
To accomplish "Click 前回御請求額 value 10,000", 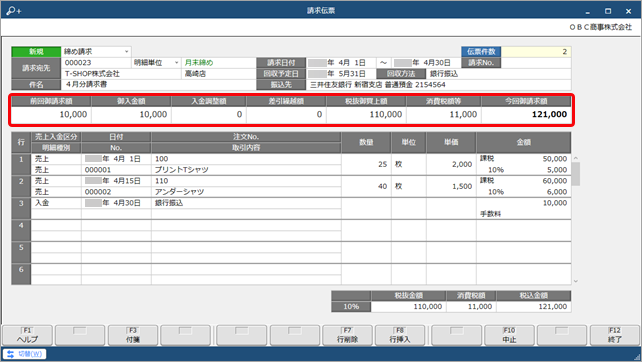I will (x=73, y=114).
